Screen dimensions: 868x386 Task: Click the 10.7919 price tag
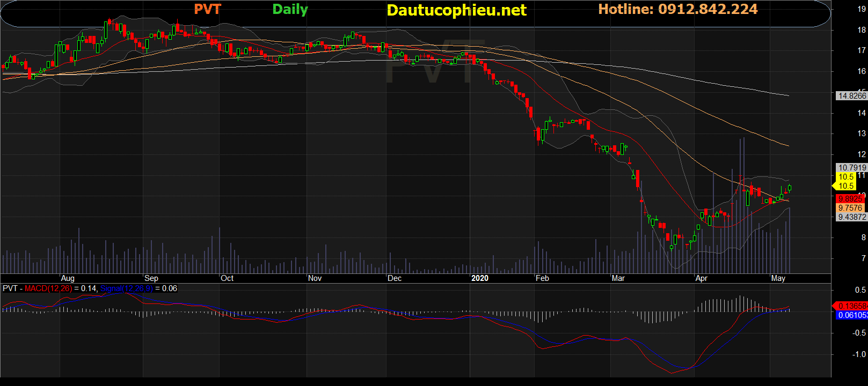point(852,168)
